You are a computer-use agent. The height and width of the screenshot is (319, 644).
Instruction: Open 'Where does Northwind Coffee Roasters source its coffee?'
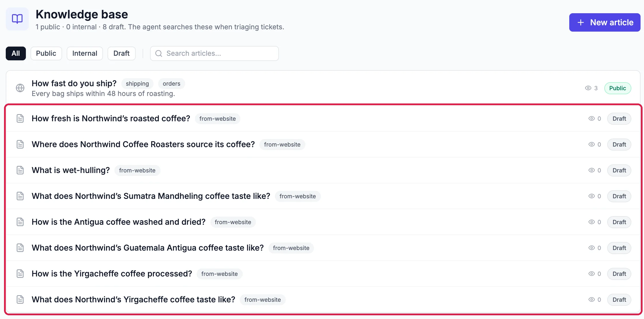pos(143,144)
